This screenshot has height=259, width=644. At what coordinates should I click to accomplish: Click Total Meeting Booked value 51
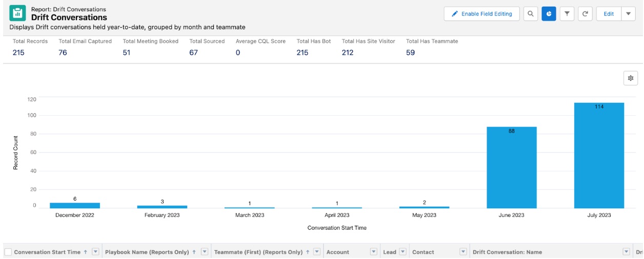[x=127, y=52]
